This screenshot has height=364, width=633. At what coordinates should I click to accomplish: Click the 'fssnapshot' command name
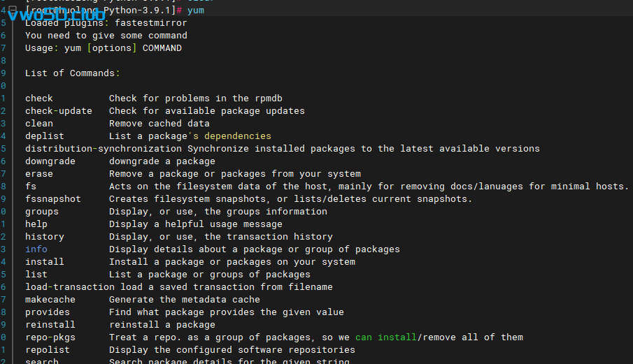point(52,199)
